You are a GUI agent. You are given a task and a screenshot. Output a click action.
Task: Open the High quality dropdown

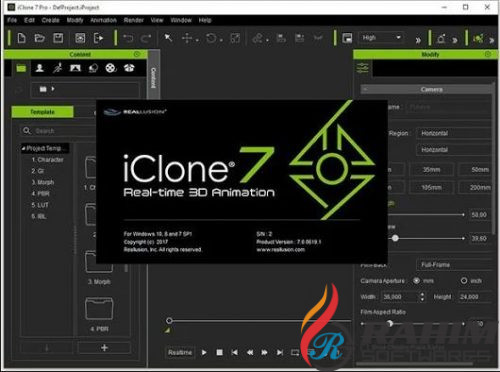[381, 38]
